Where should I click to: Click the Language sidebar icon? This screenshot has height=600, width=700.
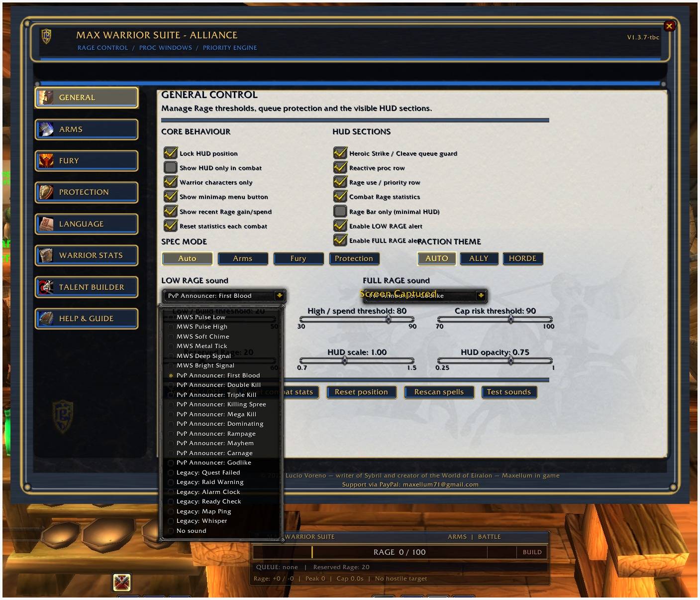pyautogui.click(x=46, y=224)
